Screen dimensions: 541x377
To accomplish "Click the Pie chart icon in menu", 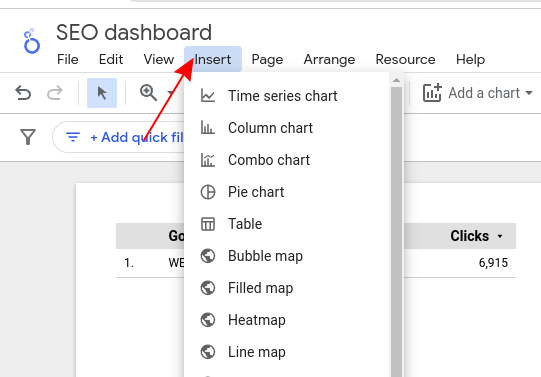I will [208, 192].
